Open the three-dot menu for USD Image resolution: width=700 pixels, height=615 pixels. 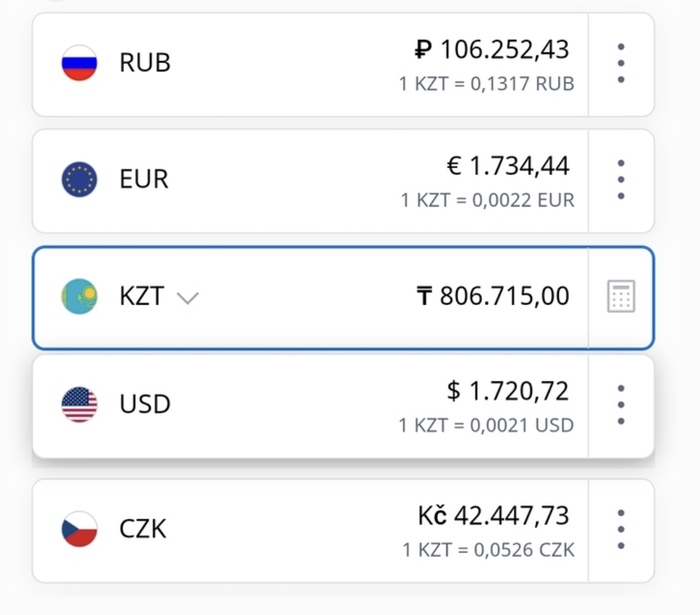pyautogui.click(x=621, y=404)
